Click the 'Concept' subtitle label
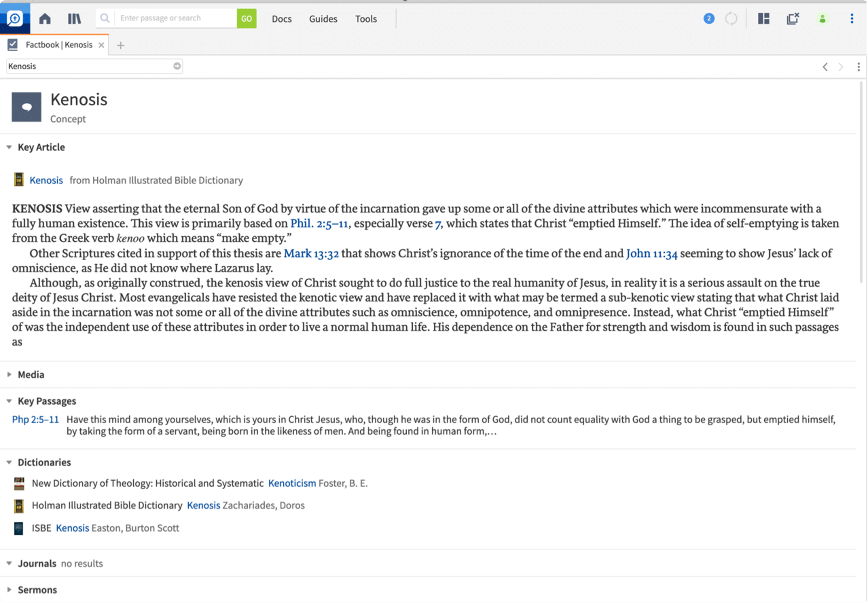 [68, 119]
